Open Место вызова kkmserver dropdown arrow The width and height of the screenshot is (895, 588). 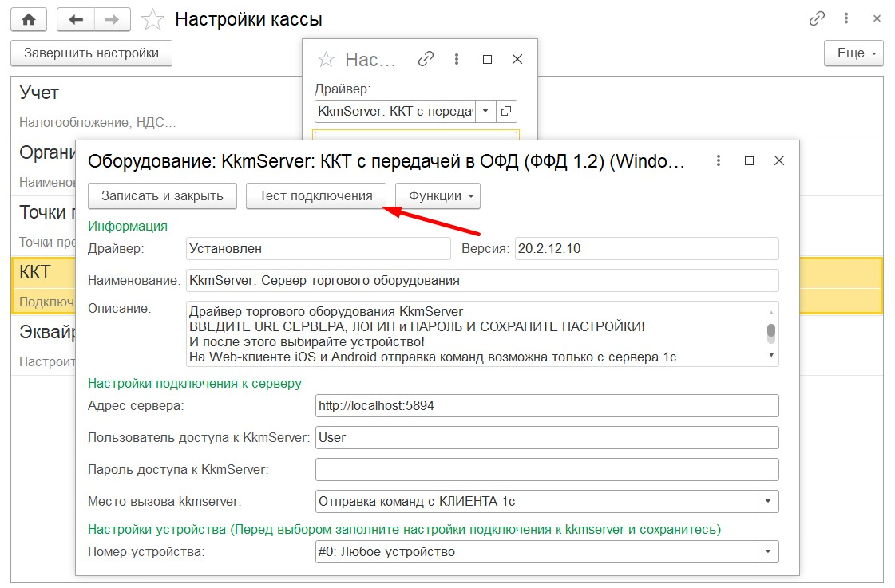pyautogui.click(x=768, y=502)
